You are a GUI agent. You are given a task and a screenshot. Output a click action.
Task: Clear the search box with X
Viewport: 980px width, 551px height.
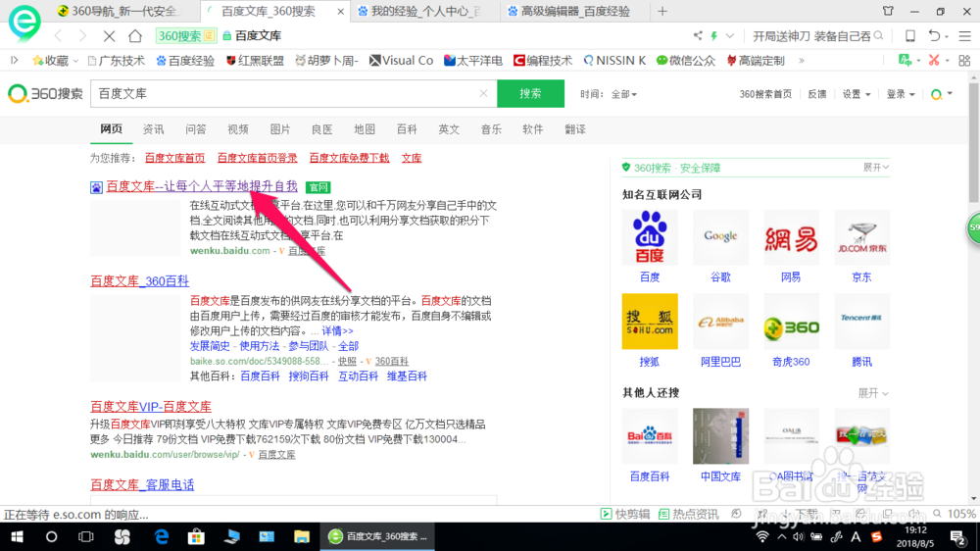483,93
